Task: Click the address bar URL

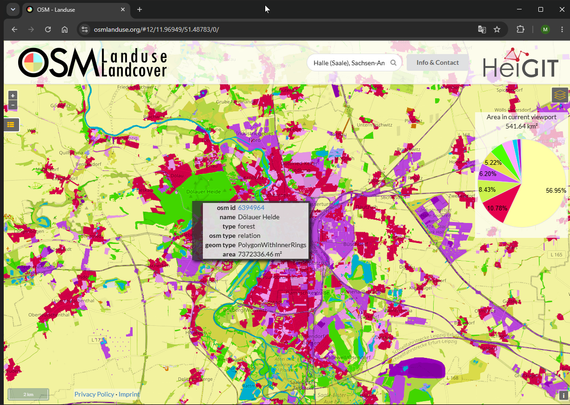Action: click(156, 29)
